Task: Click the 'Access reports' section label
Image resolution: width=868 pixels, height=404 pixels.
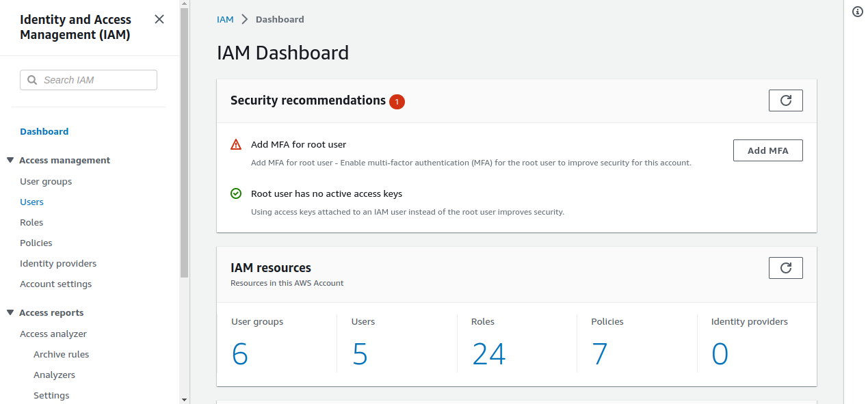Action: point(51,312)
